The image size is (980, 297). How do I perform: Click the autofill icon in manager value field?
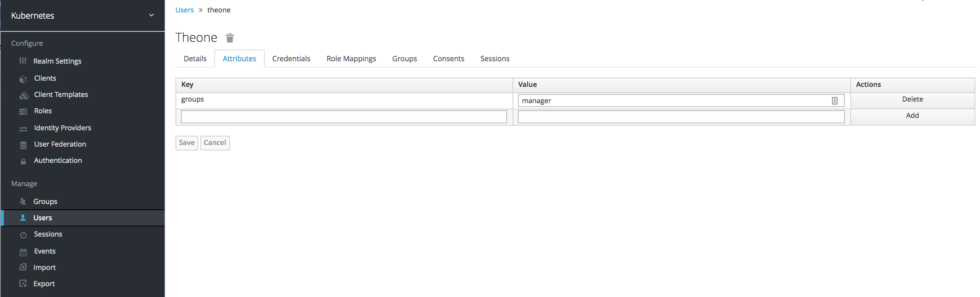835,101
